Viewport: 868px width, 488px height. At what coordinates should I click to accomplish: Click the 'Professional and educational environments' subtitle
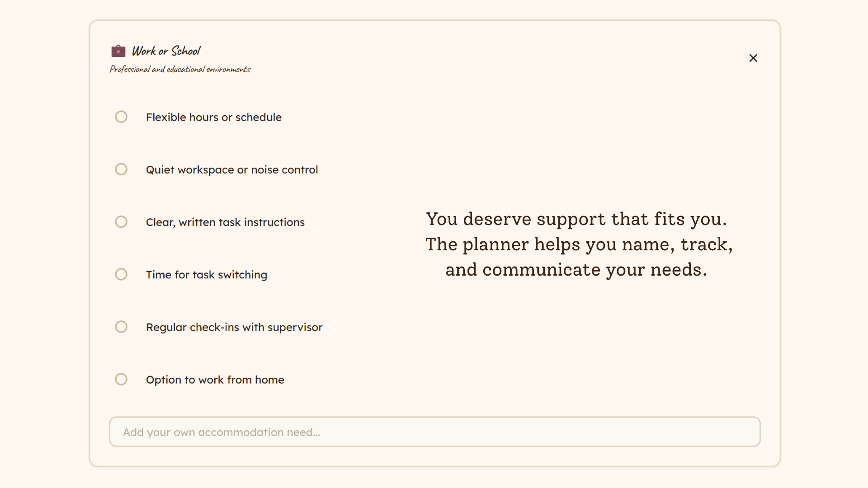click(180, 69)
